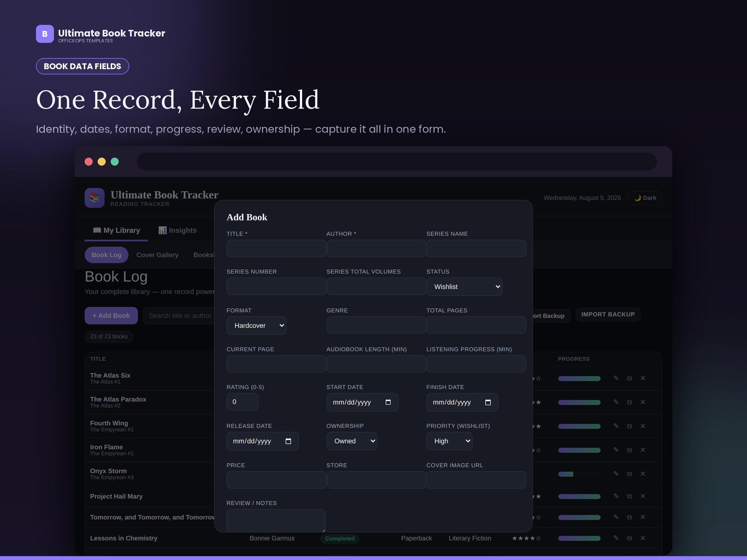Image resolution: width=747 pixels, height=560 pixels.
Task: Open the Priority dropdown set to High
Action: 449,441
